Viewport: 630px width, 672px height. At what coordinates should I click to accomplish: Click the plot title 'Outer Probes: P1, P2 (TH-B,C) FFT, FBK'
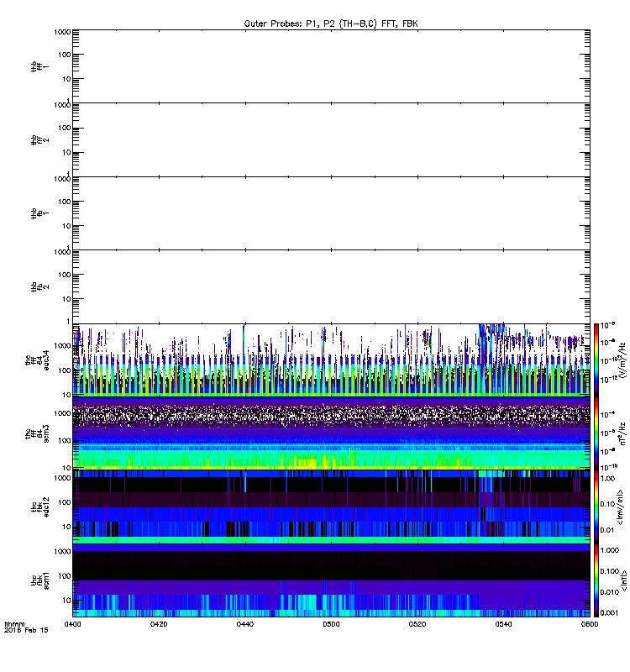pyautogui.click(x=331, y=24)
